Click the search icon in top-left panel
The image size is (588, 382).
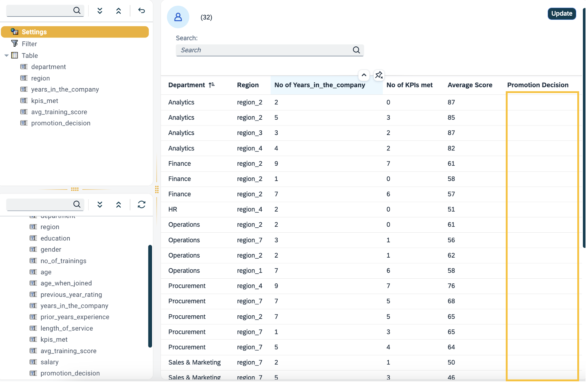click(x=77, y=10)
